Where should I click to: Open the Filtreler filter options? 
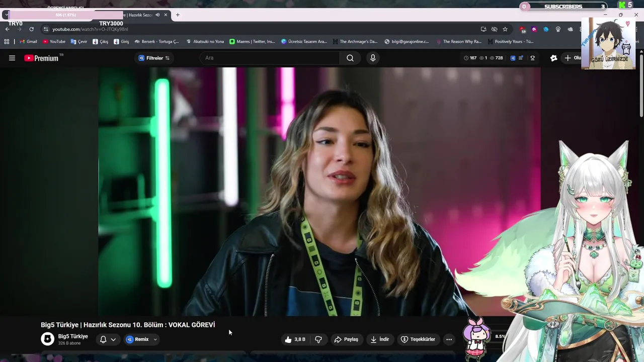click(x=154, y=58)
